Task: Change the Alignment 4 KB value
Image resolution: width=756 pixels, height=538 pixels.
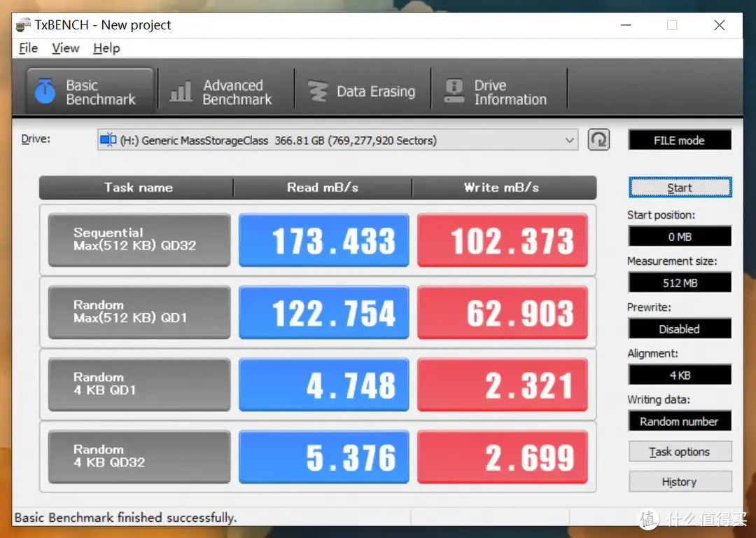Action: click(x=680, y=375)
